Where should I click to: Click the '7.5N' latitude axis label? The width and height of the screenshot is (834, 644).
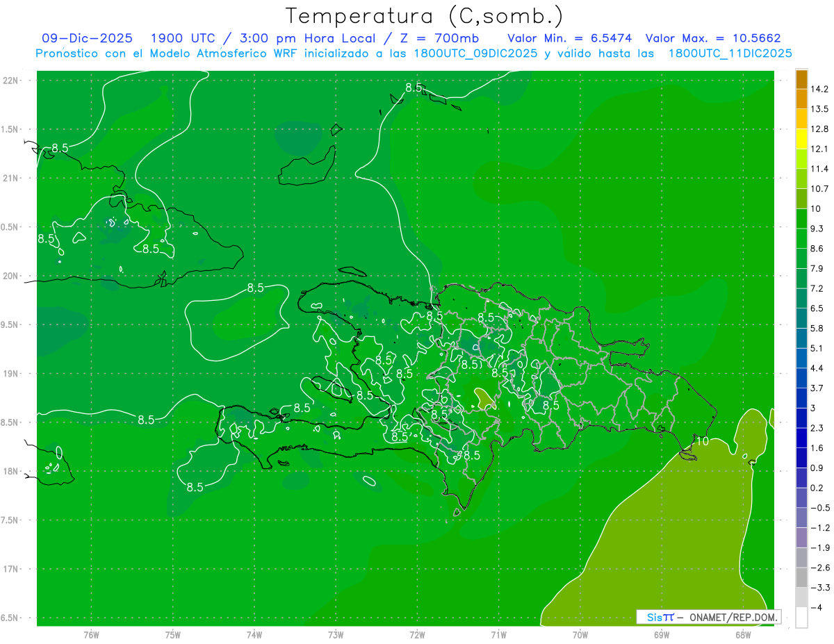(10, 520)
